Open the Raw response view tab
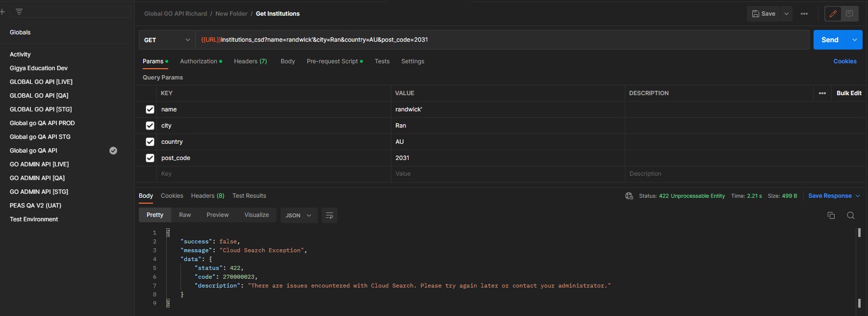Screen dimensions: 868x316 click(185, 215)
